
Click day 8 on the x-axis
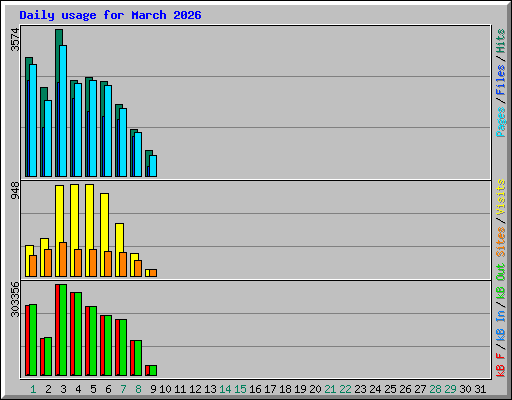(x=138, y=389)
